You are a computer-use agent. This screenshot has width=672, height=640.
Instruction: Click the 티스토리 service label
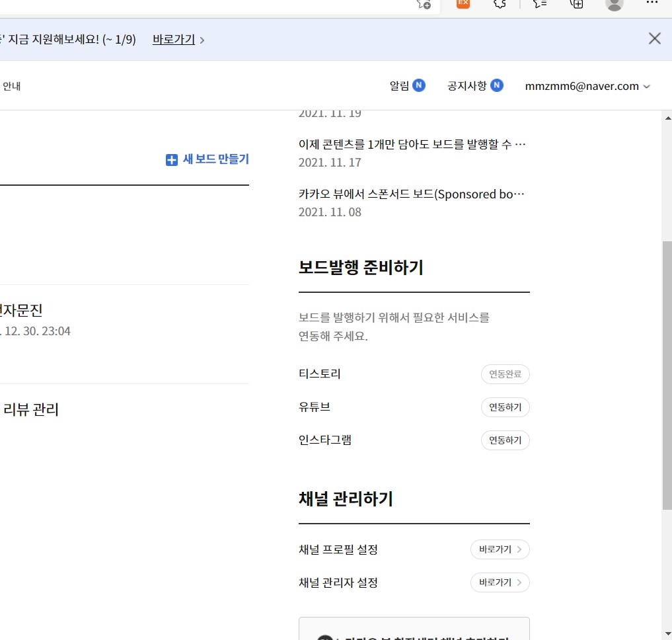(319, 374)
